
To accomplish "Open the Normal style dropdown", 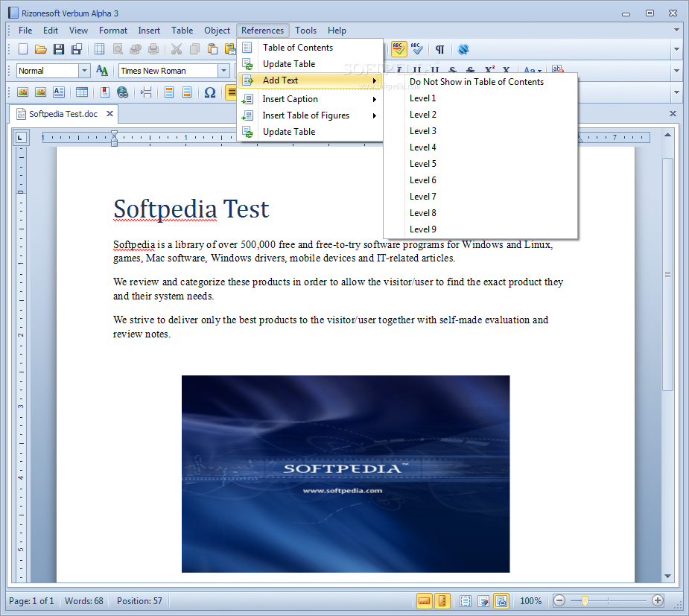I will (x=84, y=70).
